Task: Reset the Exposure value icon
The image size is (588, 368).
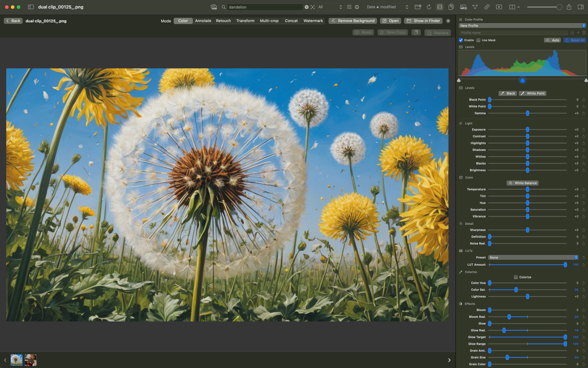Action: pos(583,130)
